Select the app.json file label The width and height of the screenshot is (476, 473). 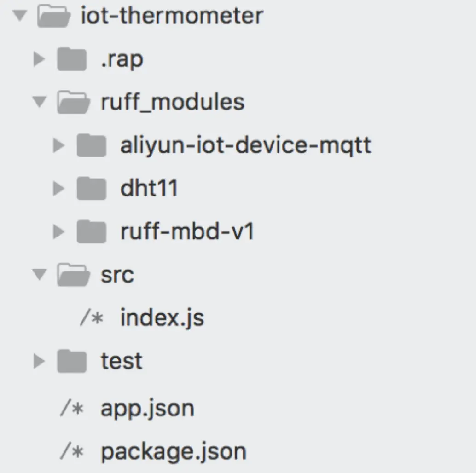pos(147,409)
